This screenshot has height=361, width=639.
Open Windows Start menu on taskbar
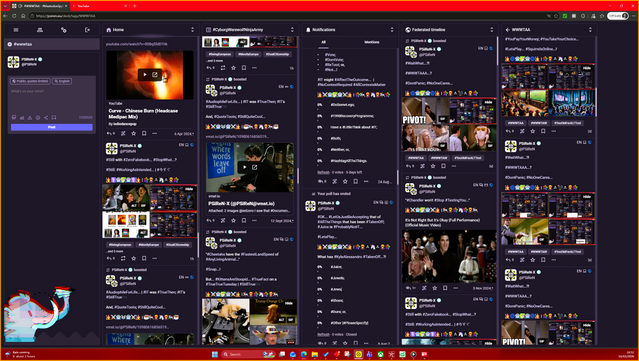215,354
